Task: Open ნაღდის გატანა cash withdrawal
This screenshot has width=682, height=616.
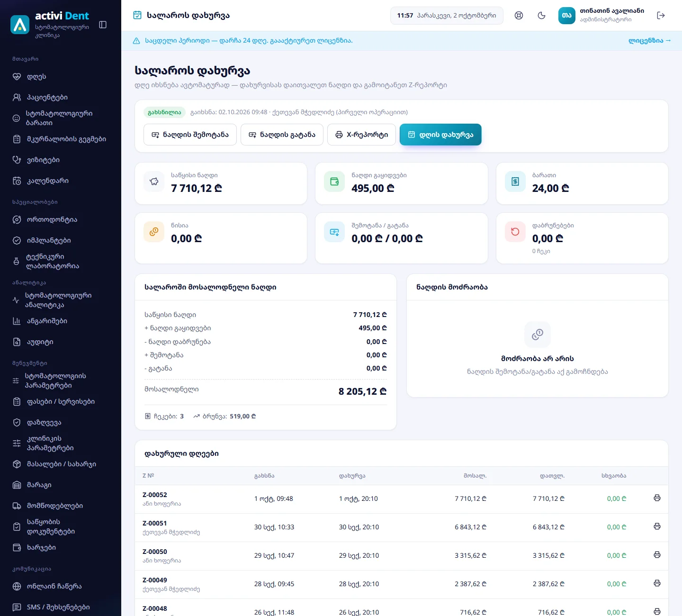Action: click(282, 135)
